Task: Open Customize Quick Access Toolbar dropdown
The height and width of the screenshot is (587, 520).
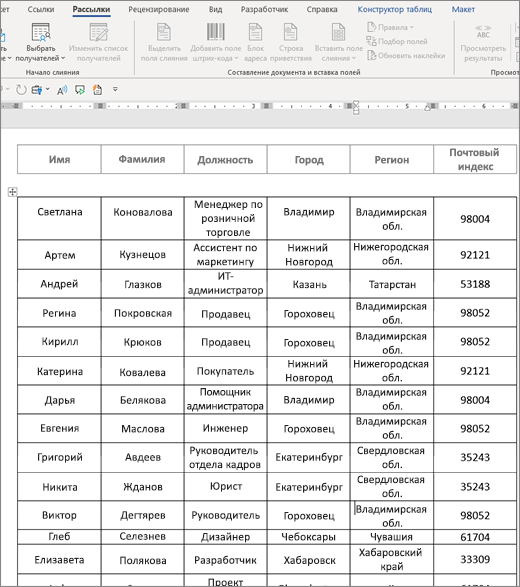Action: 115,89
